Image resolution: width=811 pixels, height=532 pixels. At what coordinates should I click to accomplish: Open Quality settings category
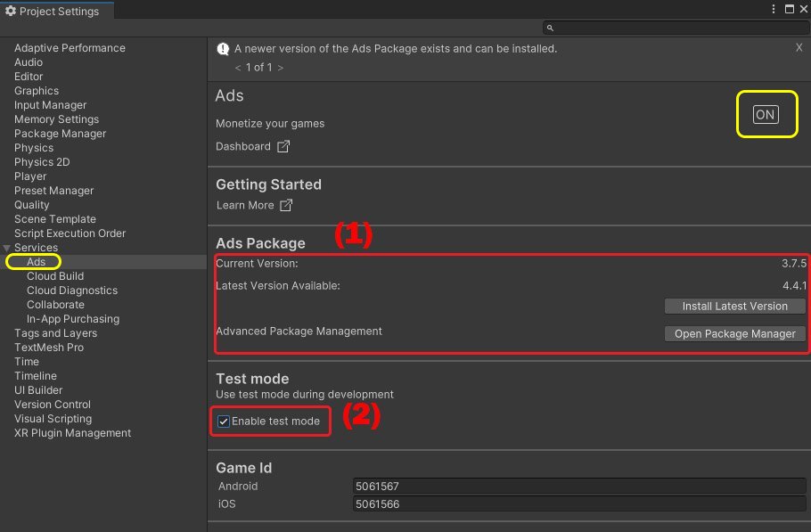point(31,205)
